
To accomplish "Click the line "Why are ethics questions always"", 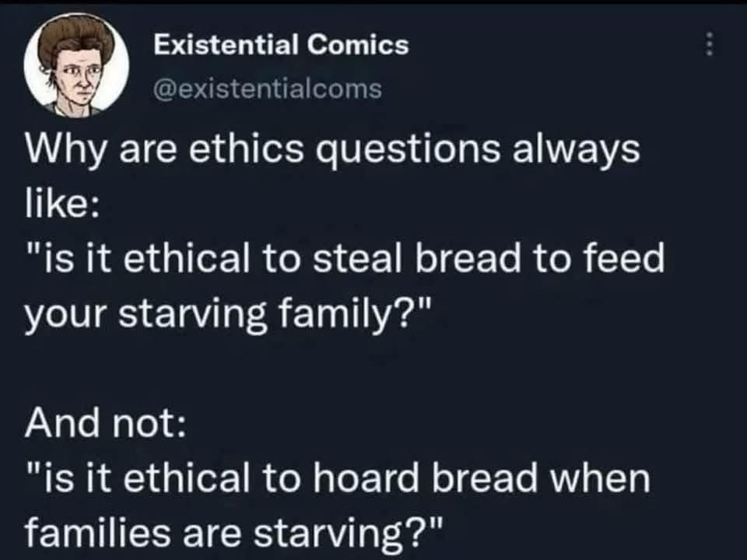I will click(x=332, y=149).
